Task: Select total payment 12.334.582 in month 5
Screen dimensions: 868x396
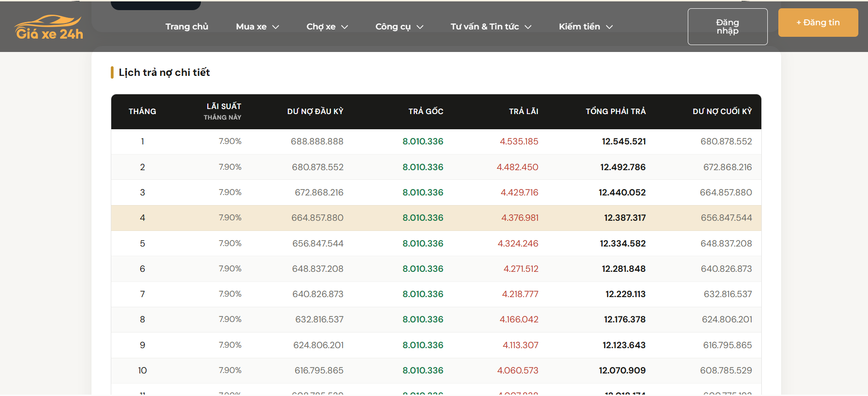Action: [623, 244]
